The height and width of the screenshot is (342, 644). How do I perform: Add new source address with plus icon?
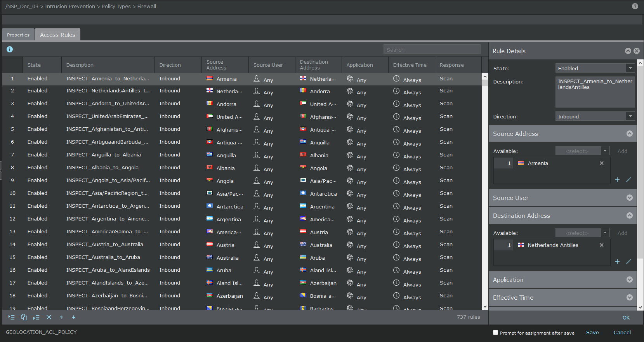point(617,180)
